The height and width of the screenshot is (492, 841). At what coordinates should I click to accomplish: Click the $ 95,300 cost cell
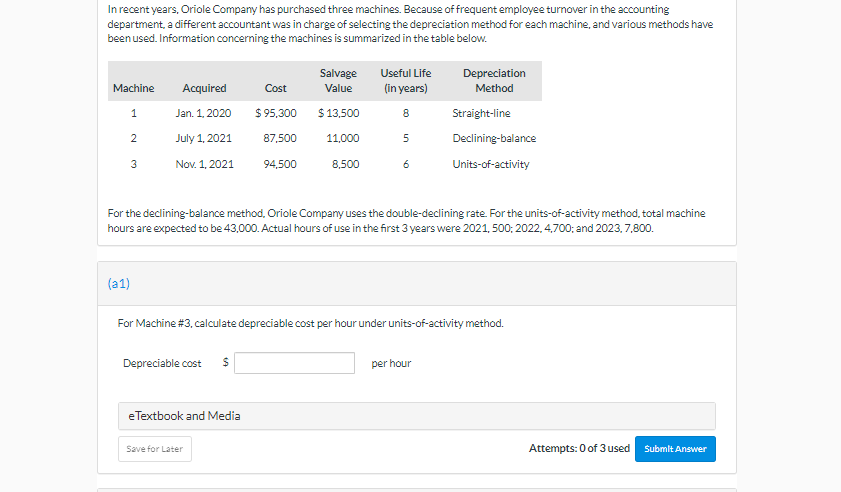point(276,113)
